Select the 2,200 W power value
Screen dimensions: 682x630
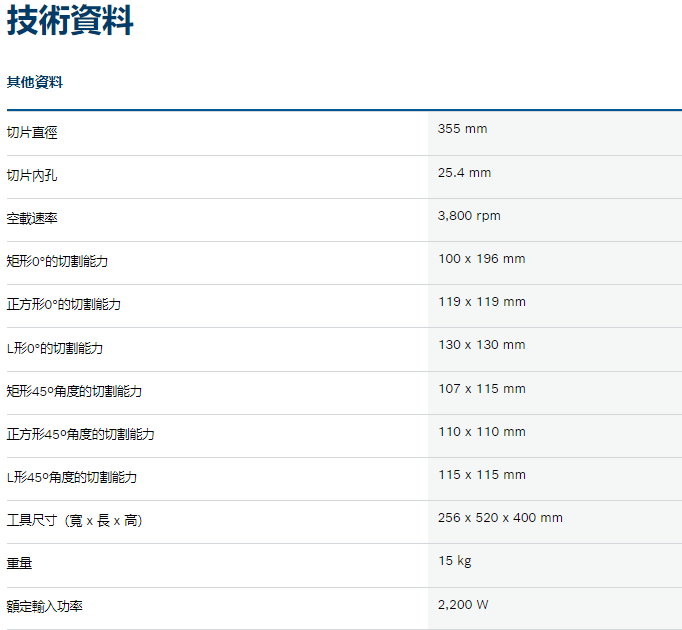point(463,604)
